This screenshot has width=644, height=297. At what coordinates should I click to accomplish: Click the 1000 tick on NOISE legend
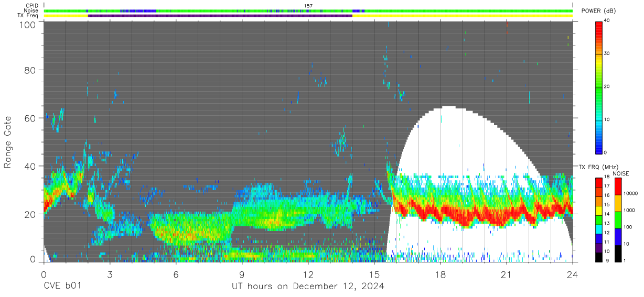coord(629,210)
